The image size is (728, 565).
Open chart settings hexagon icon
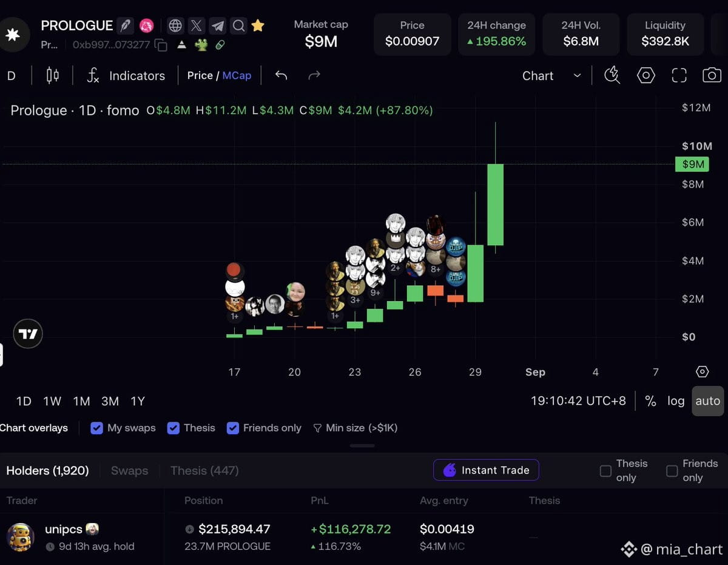click(x=646, y=75)
